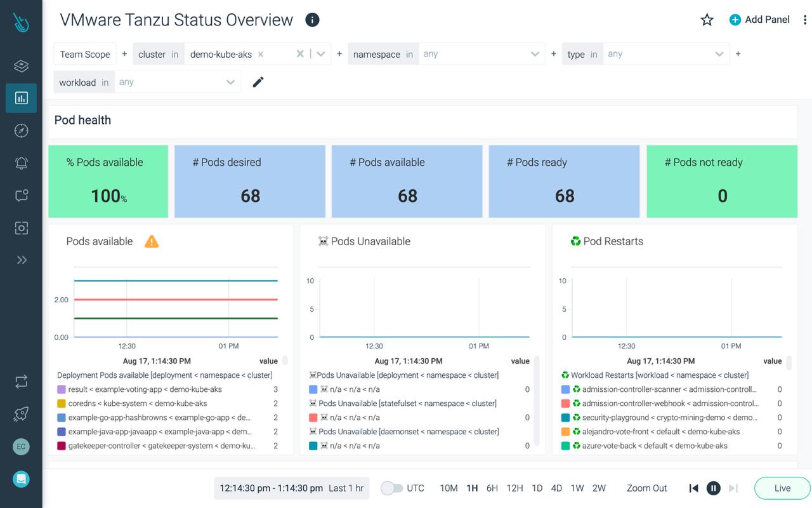Click the Live button
Image resolution: width=812 pixels, height=508 pixels.
pos(782,488)
